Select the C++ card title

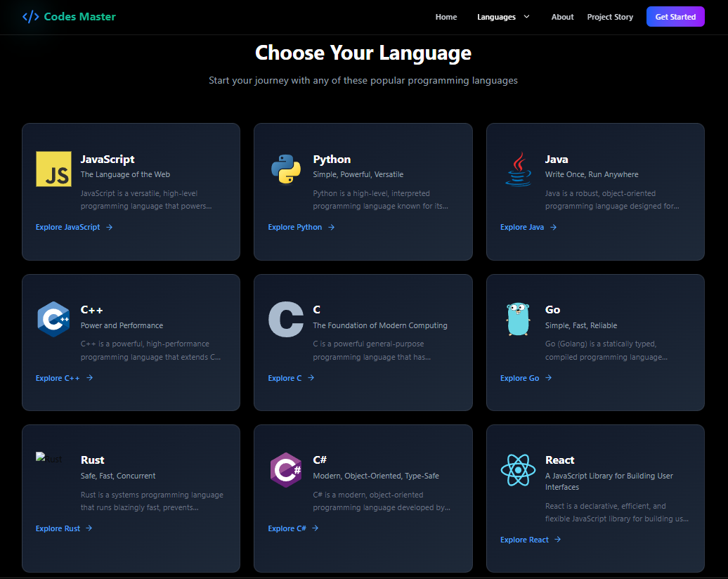(x=92, y=310)
